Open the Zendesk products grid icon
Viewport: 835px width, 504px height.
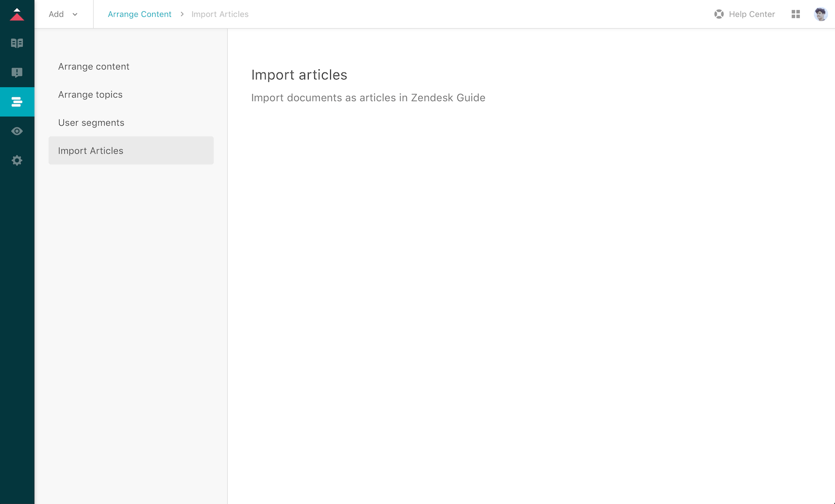click(x=796, y=14)
